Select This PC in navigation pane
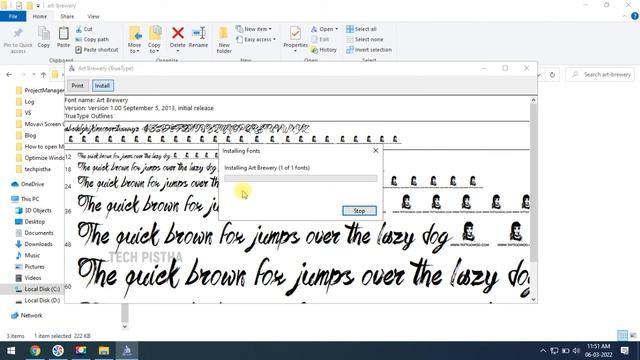This screenshot has width=640, height=360. [25, 199]
